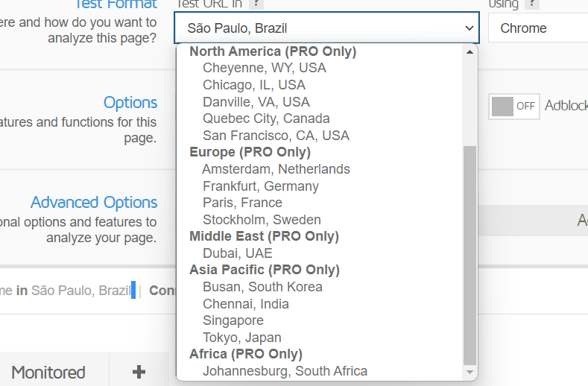Viewport: 588px width, 386px height.
Task: Choose Dubai, UAE location
Action: point(238,253)
